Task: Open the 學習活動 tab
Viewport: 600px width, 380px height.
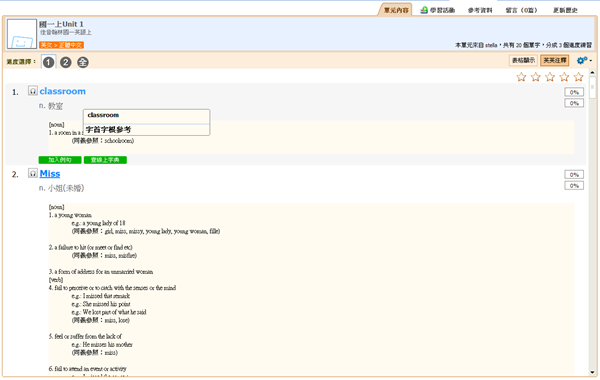Action: click(438, 10)
